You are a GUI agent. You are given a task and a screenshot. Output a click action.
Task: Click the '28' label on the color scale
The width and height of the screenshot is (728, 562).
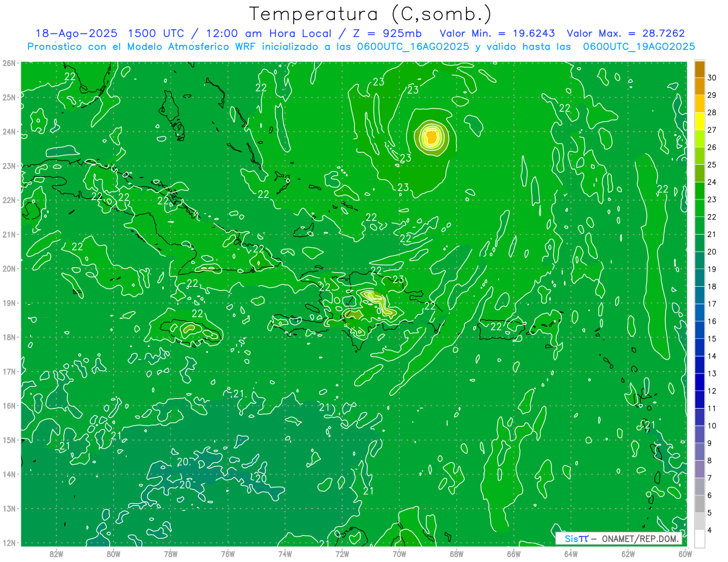712,112
